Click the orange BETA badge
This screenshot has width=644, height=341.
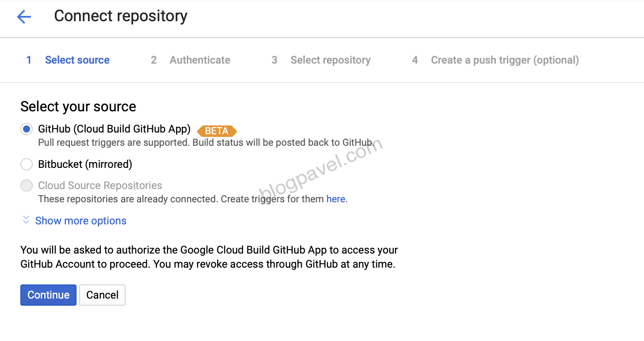pyautogui.click(x=217, y=131)
